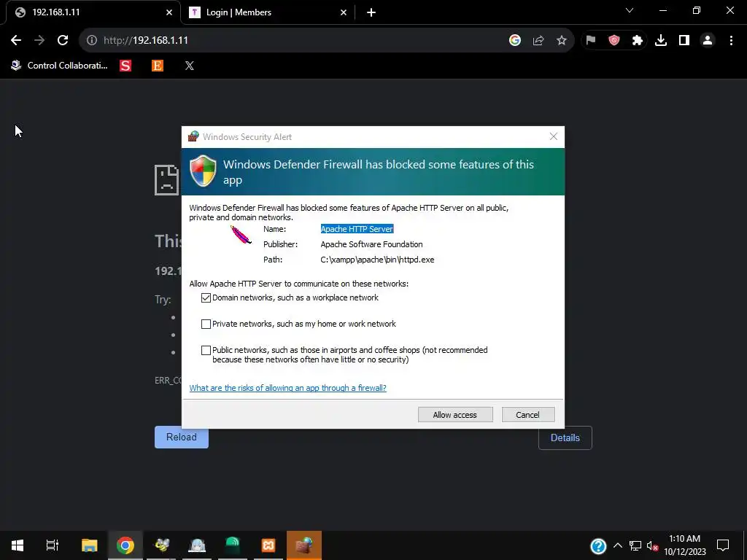The width and height of the screenshot is (747, 560).
Task: Open Task View in taskbar
Action: [52, 545]
